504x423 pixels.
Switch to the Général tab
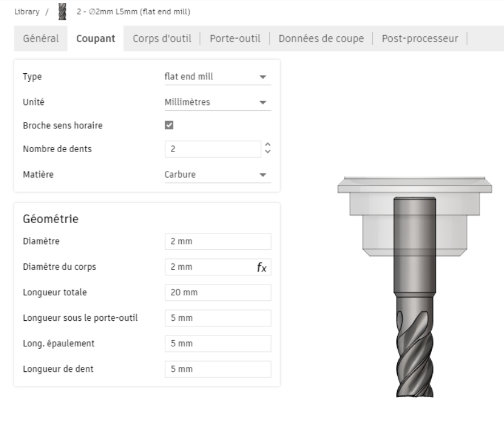[41, 39]
